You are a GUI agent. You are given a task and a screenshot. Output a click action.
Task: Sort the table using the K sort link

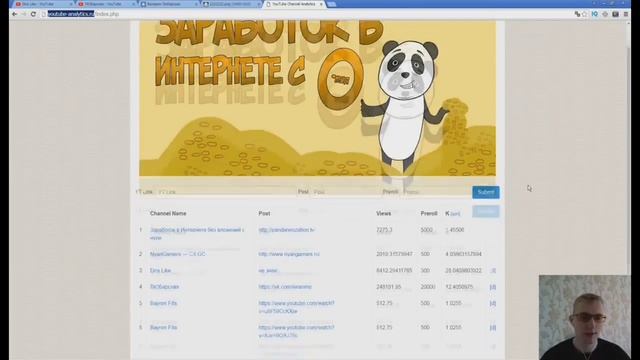455,214
